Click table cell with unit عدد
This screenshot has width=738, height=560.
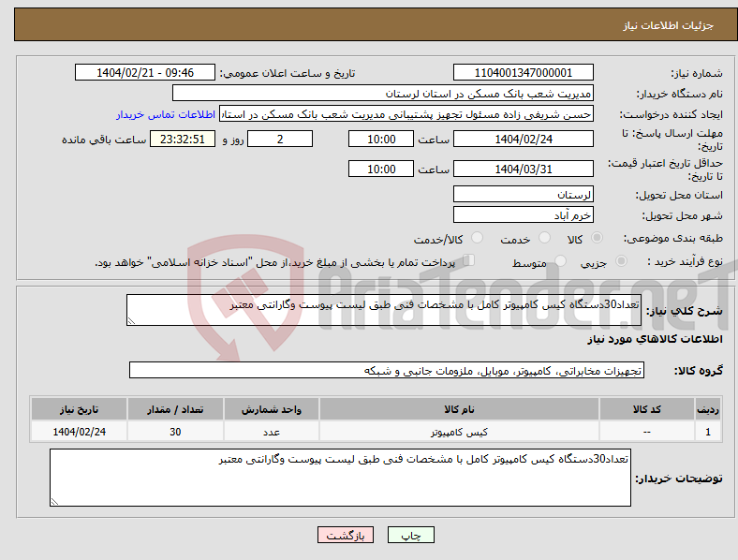(272, 432)
